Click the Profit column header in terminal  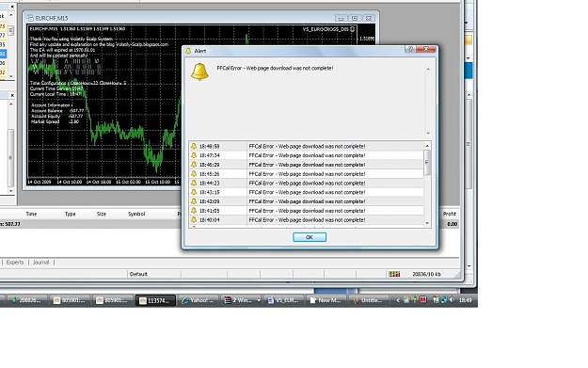450,214
